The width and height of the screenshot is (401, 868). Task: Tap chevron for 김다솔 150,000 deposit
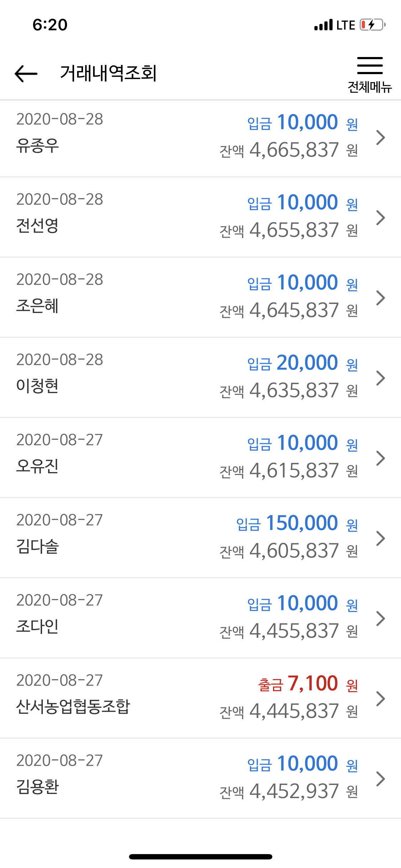(381, 538)
